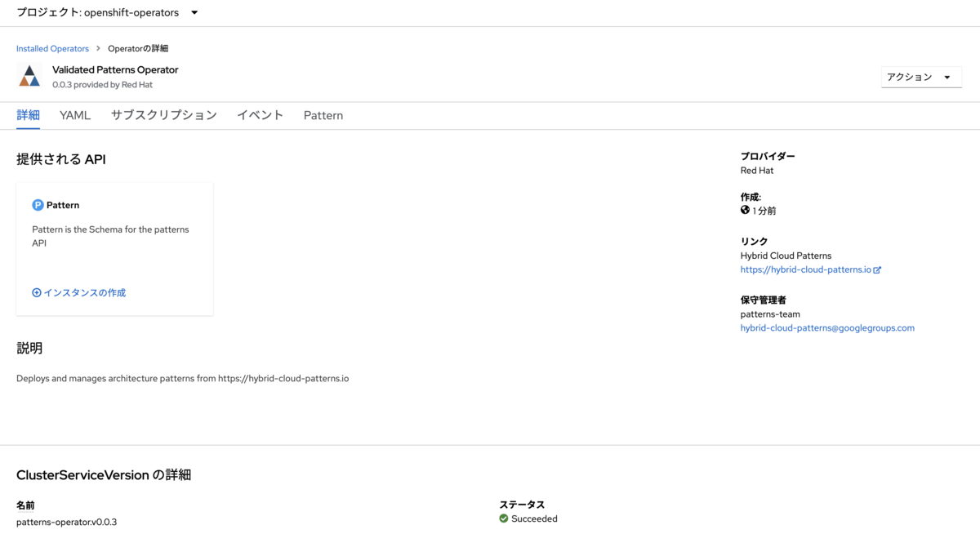Viewport: 980px width, 534px height.
Task: Click external link icon after hybrid-cloud-patterns.io
Action: pos(878,270)
